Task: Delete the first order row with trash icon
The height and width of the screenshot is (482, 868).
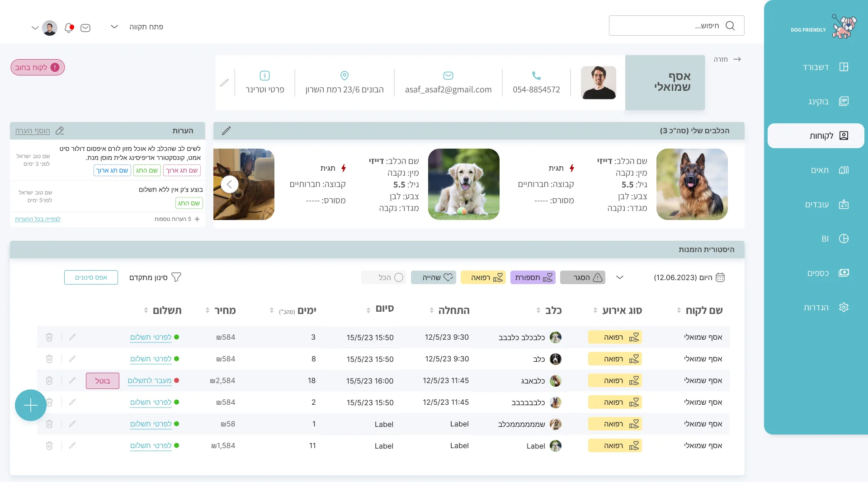Action: tap(49, 337)
